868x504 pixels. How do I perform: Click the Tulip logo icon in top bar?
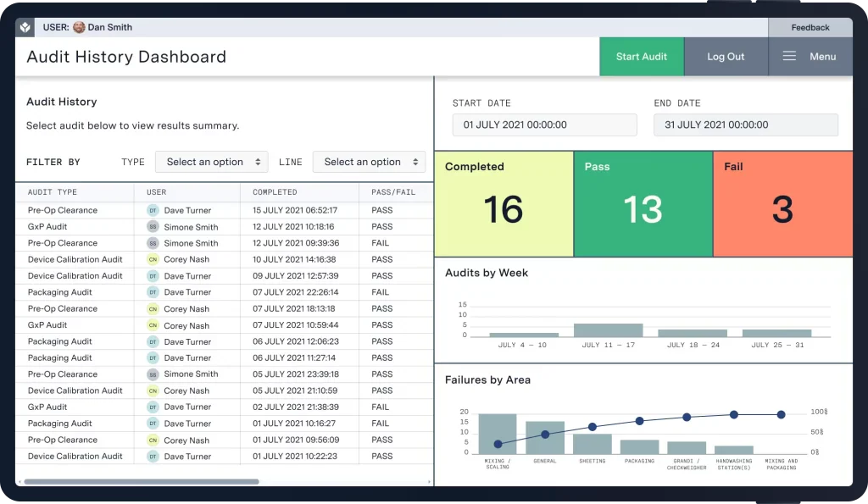coord(25,27)
